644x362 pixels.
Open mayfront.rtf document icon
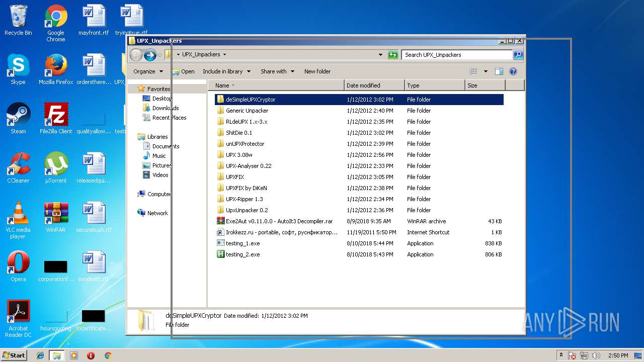(94, 20)
